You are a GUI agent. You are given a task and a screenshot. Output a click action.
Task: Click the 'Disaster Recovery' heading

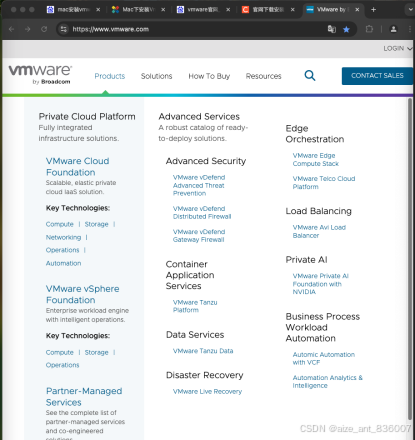tap(204, 375)
